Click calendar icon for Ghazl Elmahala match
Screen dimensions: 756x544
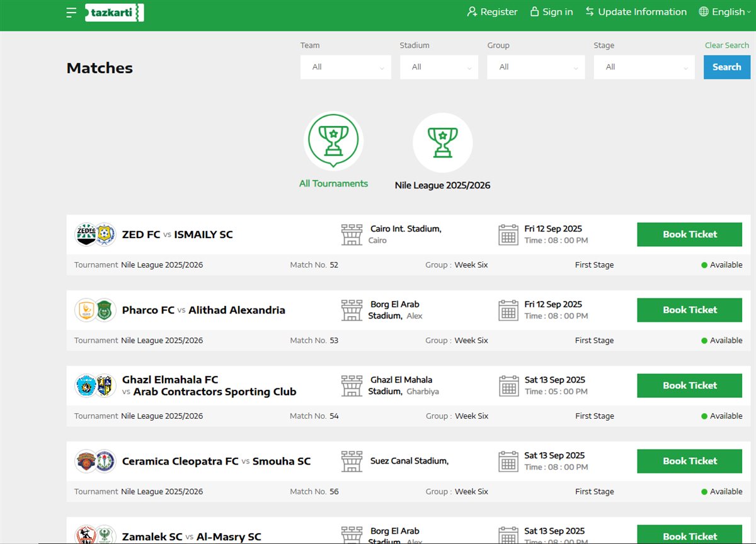[x=508, y=385]
